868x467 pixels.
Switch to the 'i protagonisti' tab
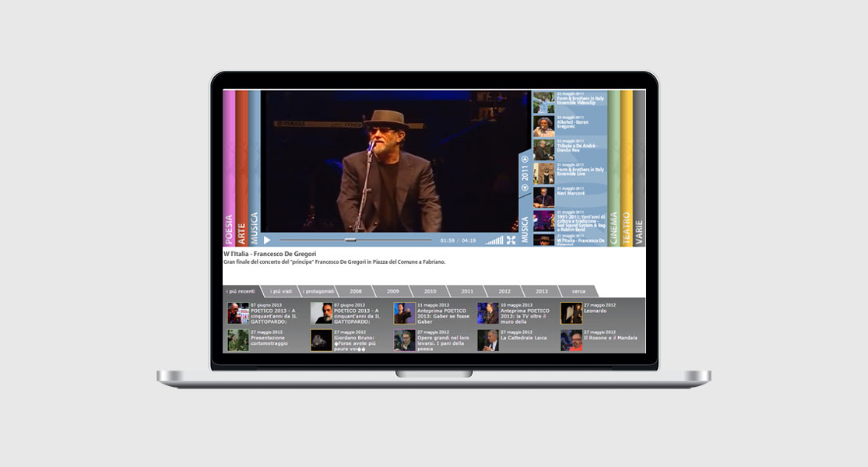click(318, 291)
